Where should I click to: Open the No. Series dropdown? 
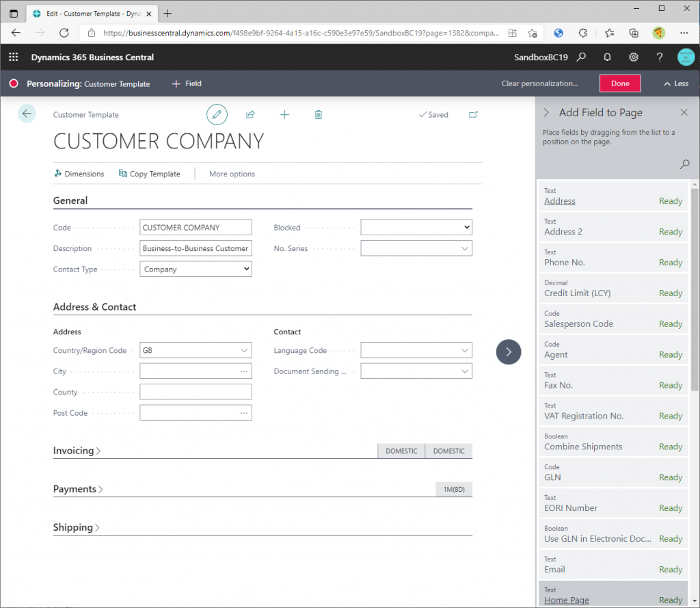click(465, 248)
